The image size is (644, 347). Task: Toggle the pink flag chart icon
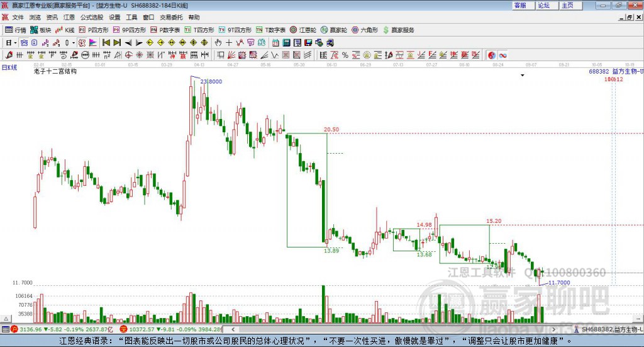pyautogui.click(x=93, y=43)
